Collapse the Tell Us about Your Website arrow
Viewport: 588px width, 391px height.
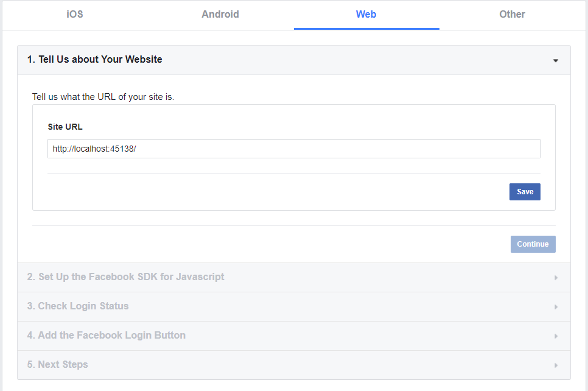coord(555,60)
